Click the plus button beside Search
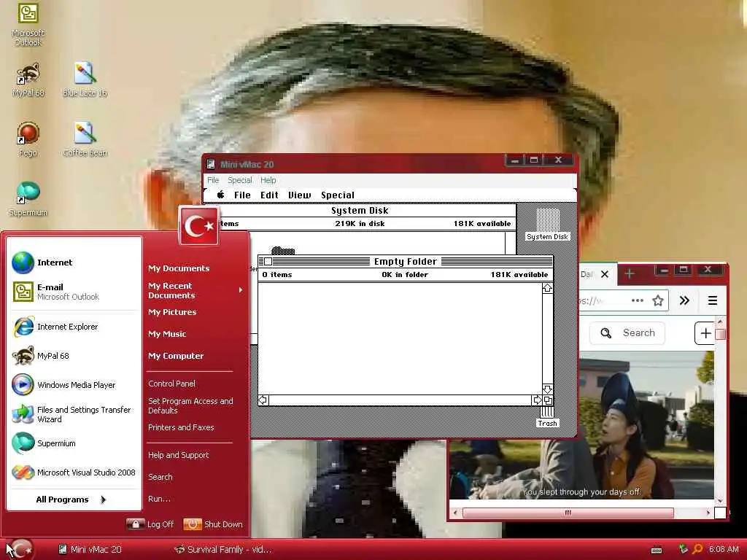 (x=705, y=332)
